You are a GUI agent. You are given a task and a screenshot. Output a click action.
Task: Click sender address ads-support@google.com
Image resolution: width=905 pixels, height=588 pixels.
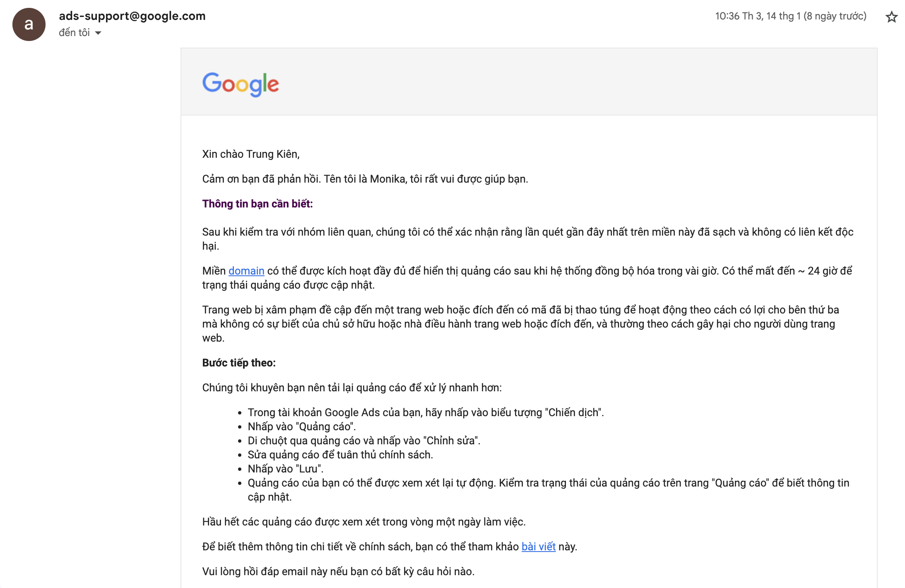pyautogui.click(x=132, y=16)
